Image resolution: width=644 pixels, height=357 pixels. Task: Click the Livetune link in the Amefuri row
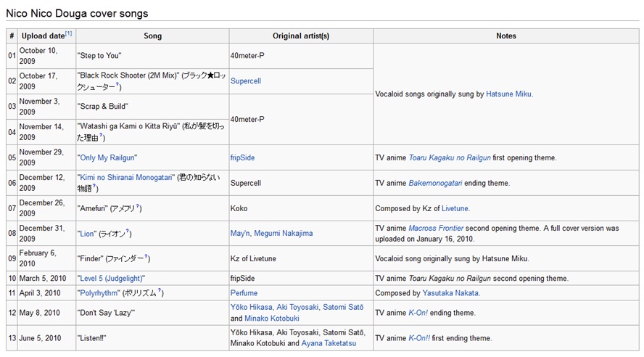[455, 208]
